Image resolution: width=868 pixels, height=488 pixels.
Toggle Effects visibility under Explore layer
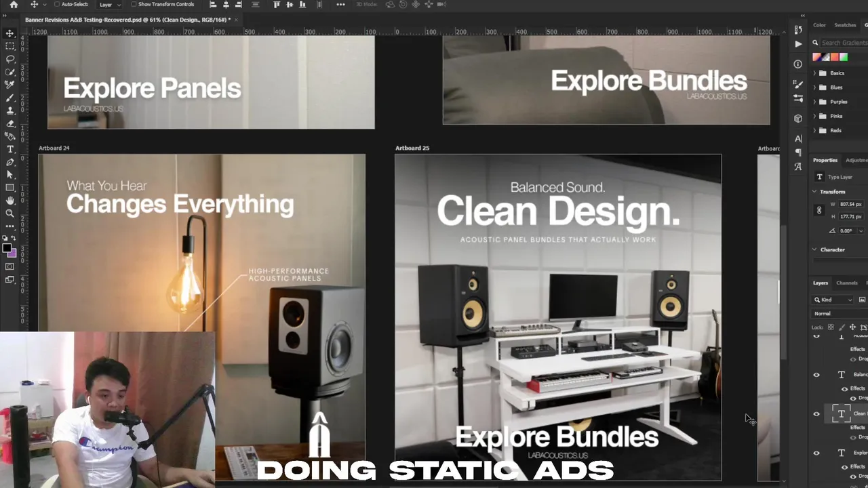844,467
